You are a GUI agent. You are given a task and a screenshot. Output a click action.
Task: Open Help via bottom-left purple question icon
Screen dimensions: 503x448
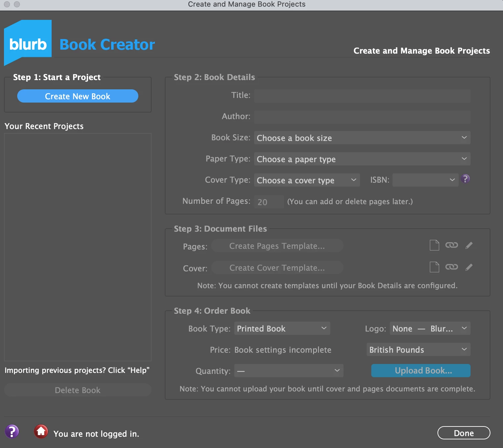12,432
